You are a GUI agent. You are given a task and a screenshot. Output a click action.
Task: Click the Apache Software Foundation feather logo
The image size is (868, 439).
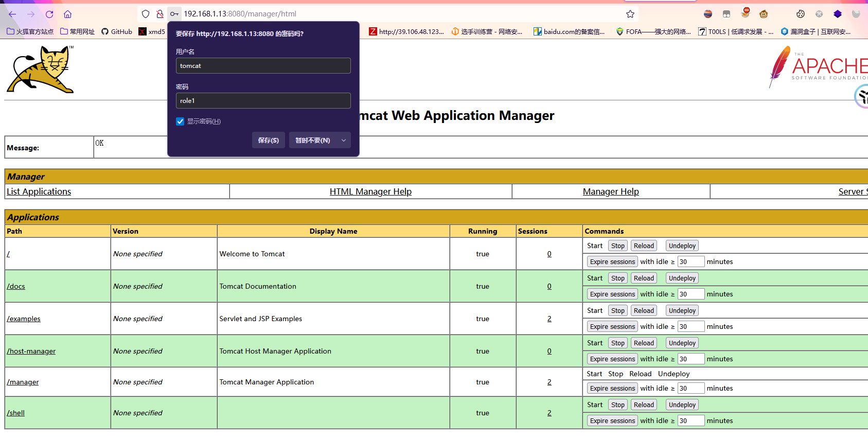point(818,67)
